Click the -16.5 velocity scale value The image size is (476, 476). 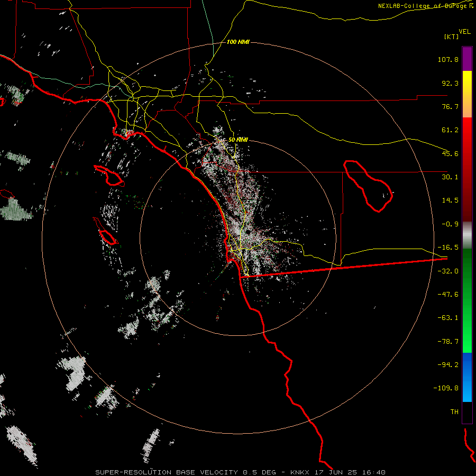tap(448, 248)
